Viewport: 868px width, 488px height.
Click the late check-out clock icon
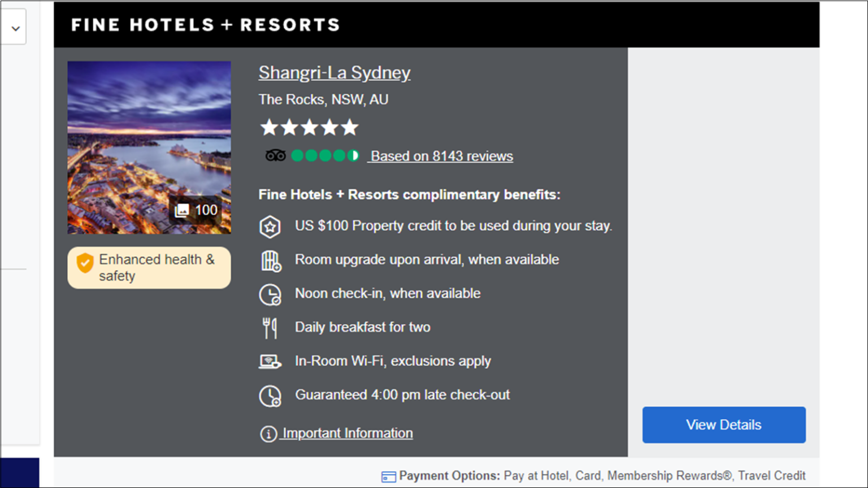[270, 396]
